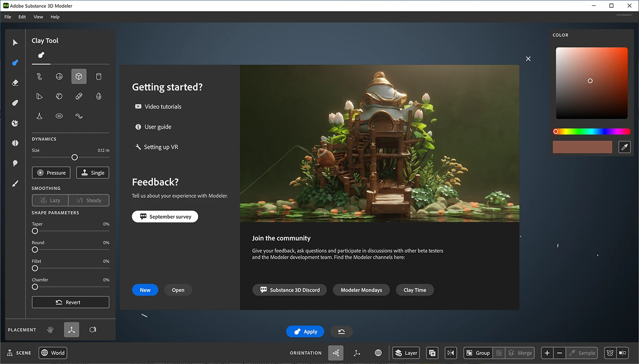Open the Edit menu
The image size is (639, 364).
pos(22,16)
